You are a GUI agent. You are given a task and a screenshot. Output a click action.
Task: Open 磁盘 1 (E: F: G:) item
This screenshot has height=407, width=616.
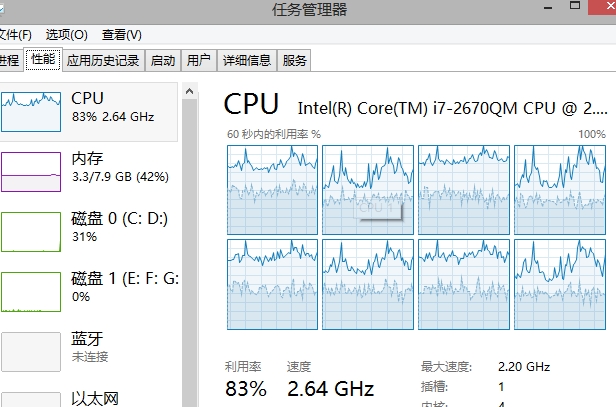89,292
